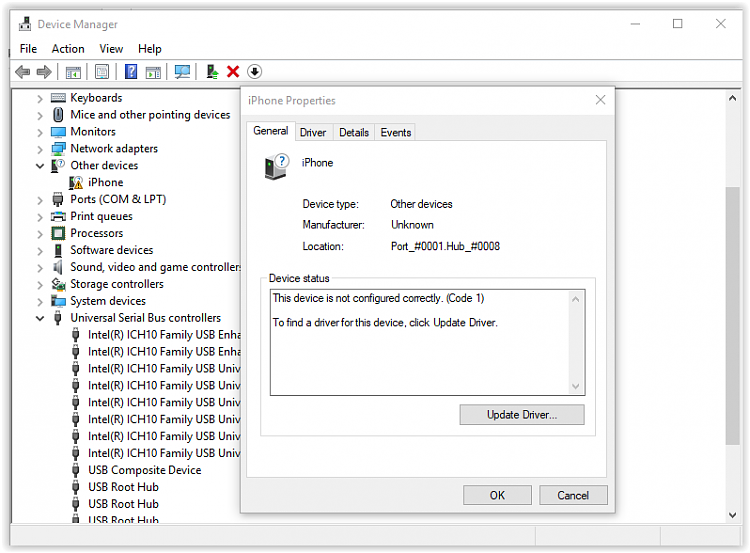This screenshot has height=553, width=750.
Task: Select Software devices category label
Action: [x=111, y=250]
